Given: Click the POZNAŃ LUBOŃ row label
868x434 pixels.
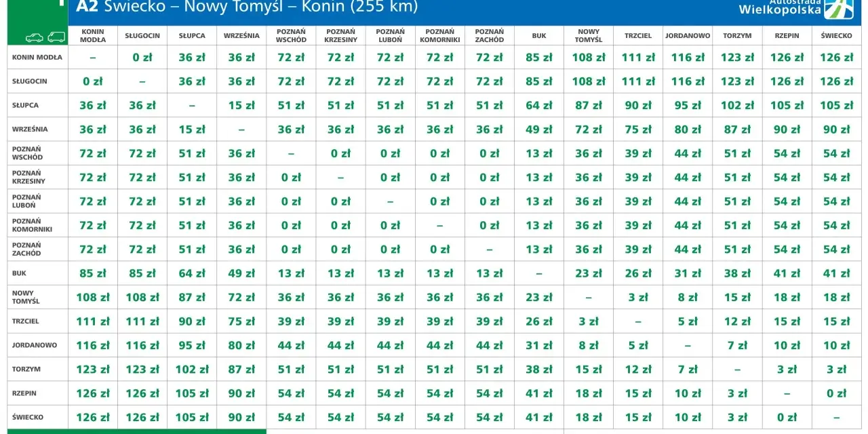Looking at the screenshot, I should [27, 201].
